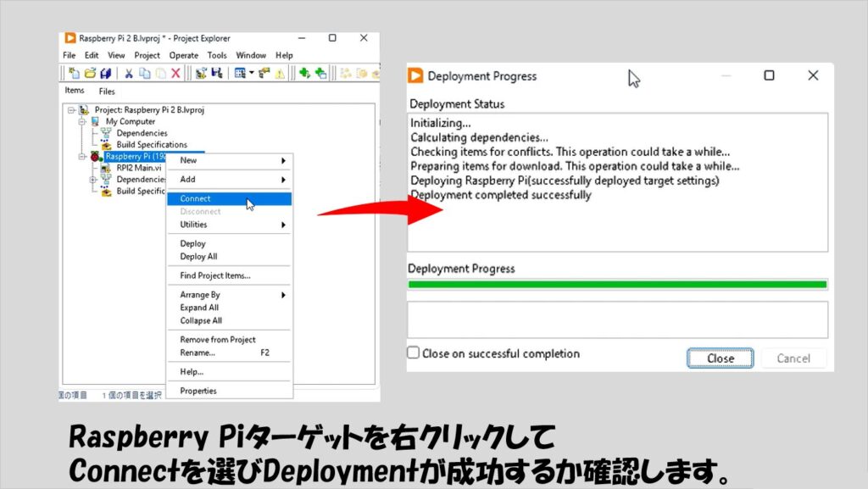Click the LabVIEW logo in Deployment Progress title
This screenshot has height=489, width=868.
(415, 75)
